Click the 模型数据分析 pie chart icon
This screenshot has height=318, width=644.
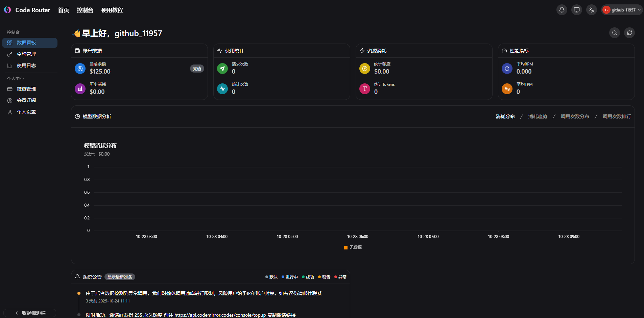[x=77, y=116]
